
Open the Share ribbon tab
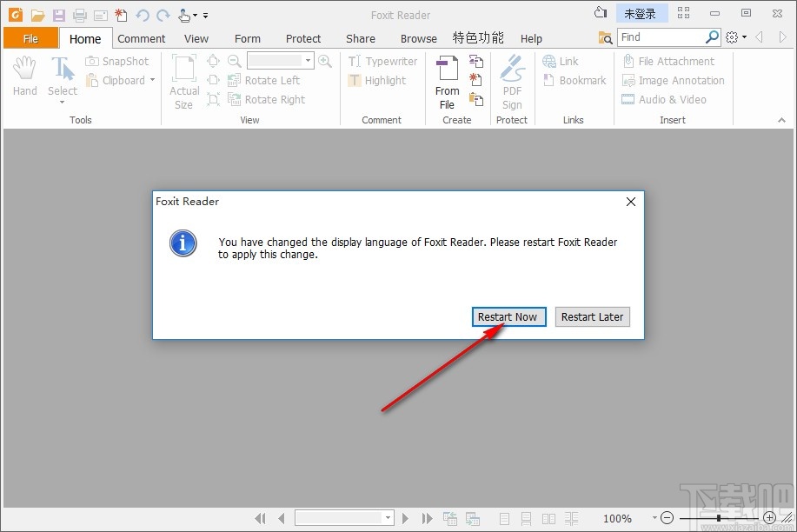coord(361,38)
